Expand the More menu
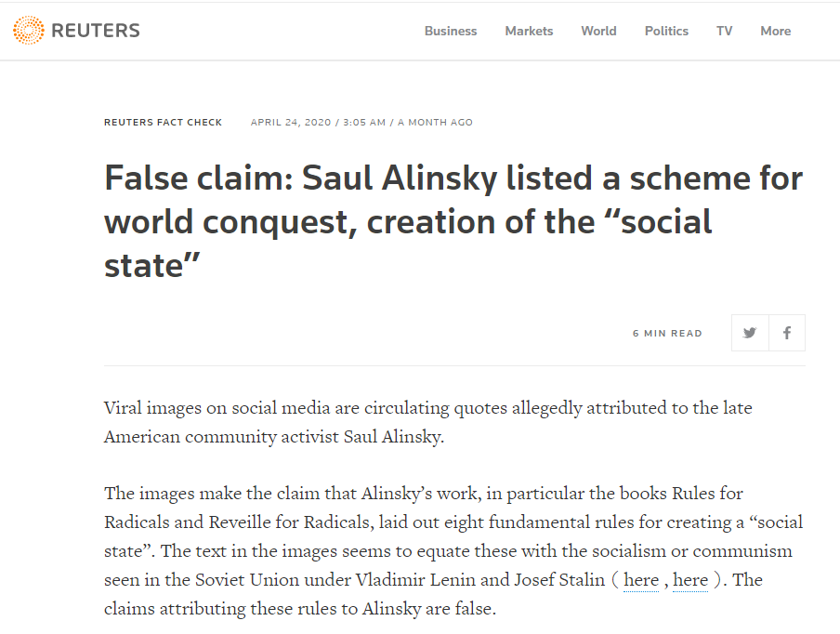 [775, 31]
